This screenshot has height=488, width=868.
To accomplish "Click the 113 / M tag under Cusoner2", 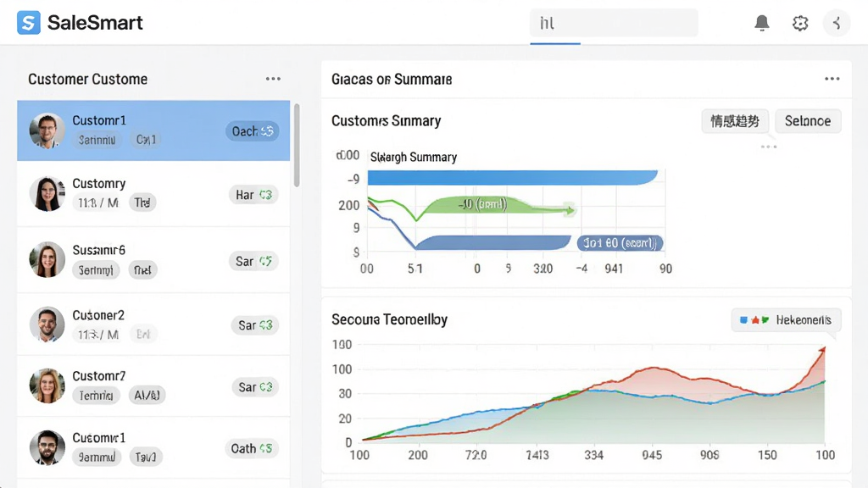I will [x=98, y=335].
